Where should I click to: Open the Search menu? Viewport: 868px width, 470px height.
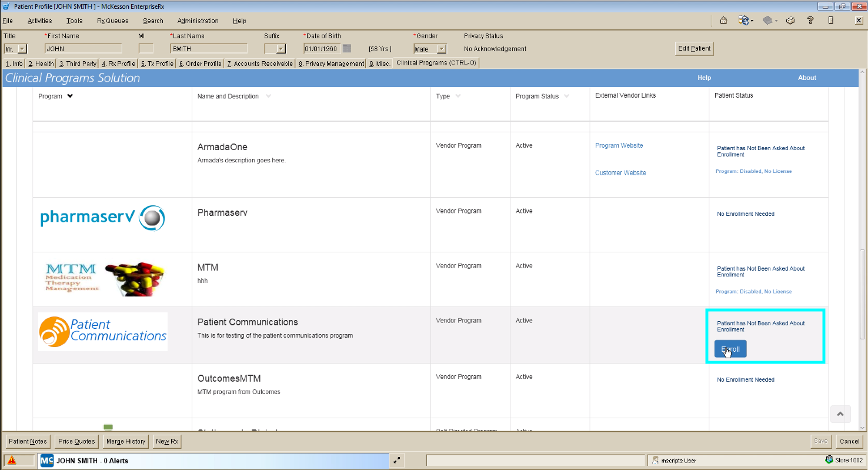(x=153, y=21)
